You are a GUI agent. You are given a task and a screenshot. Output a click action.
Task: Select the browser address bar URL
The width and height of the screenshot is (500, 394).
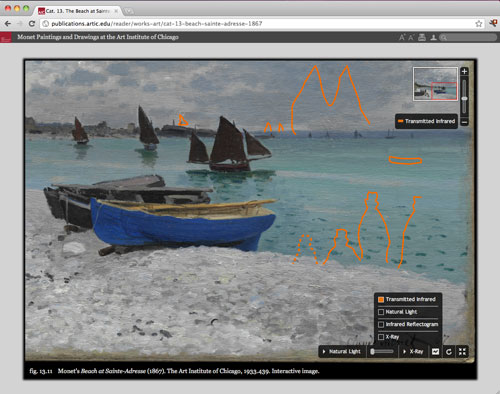pyautogui.click(x=157, y=24)
